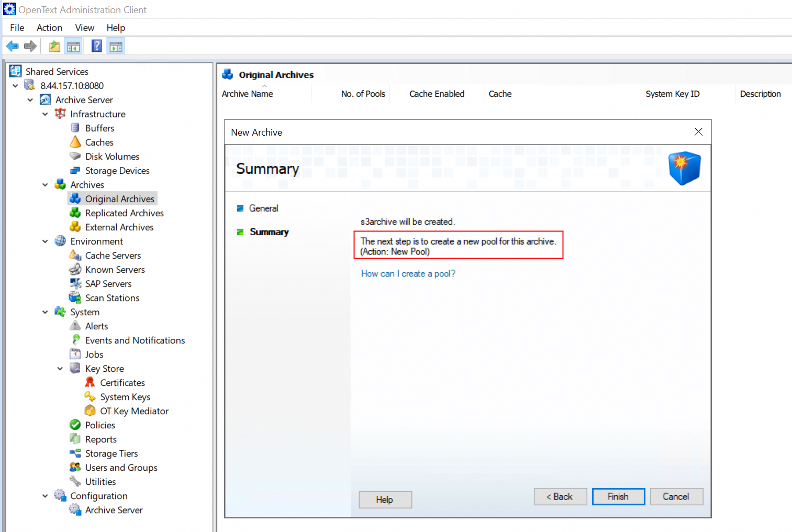Select the Alerts warning icon
The image size is (792, 532).
[x=75, y=326]
